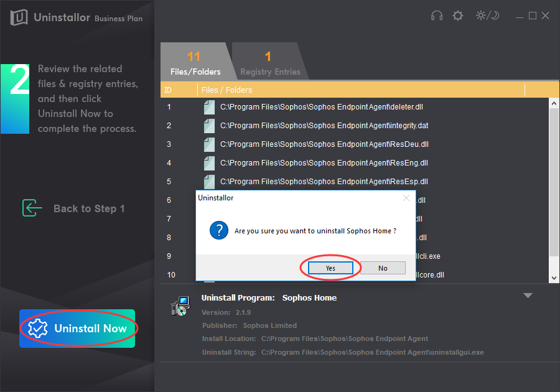Viewport: 560px width, 392px height.
Task: Click the Files / Folders column header
Action: 361,90
